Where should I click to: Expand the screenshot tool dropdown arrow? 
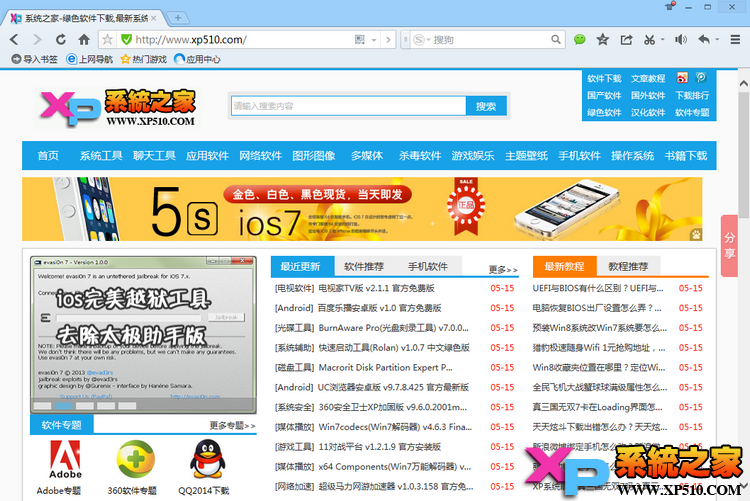(x=662, y=39)
